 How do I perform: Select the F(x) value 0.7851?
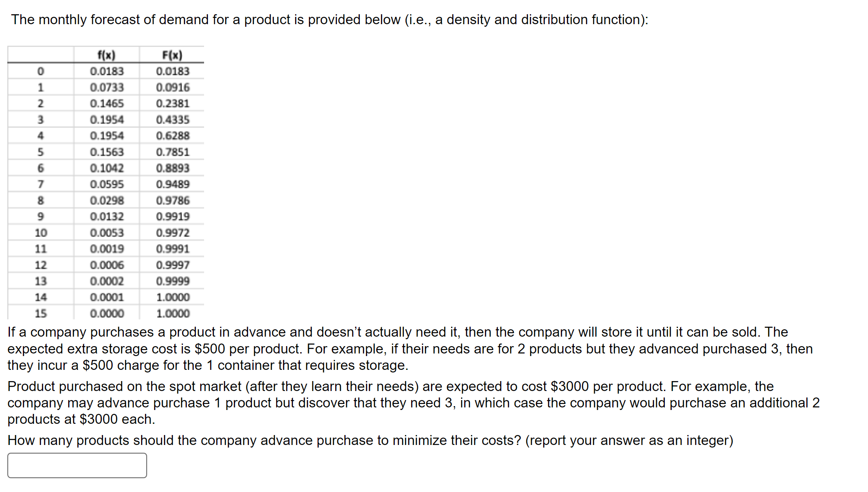(x=173, y=152)
